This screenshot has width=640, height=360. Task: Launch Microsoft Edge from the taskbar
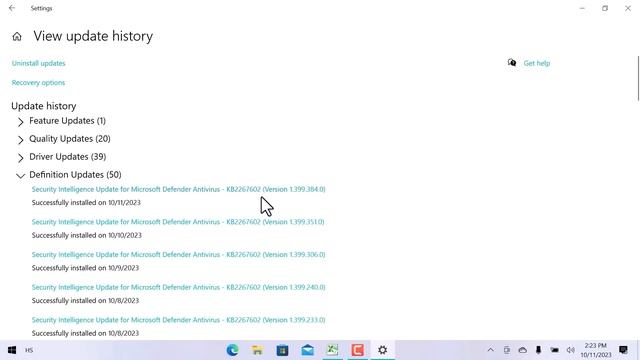click(x=233, y=350)
